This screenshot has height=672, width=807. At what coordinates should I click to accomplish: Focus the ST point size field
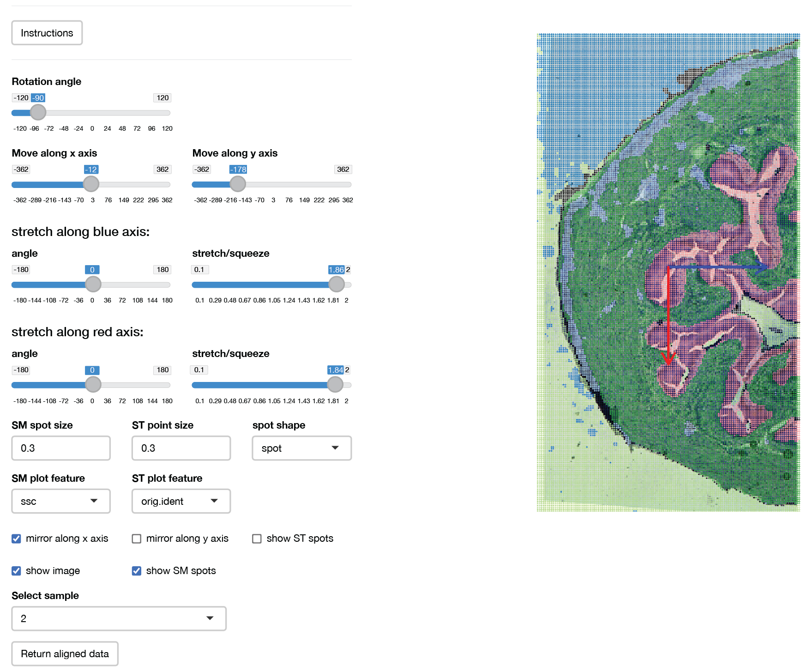click(x=181, y=448)
